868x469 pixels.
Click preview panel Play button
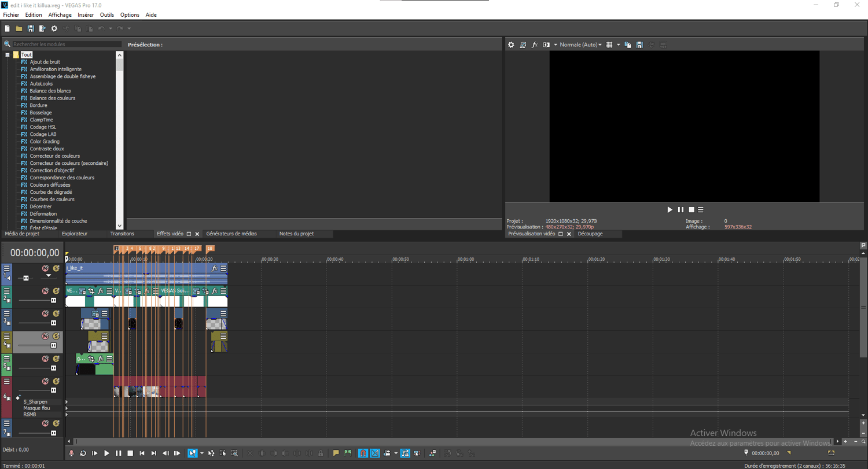(x=670, y=209)
